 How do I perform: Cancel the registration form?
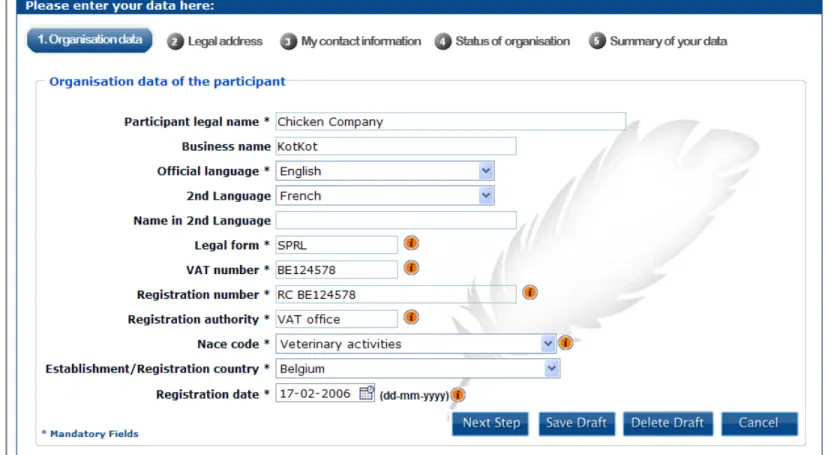click(x=759, y=423)
